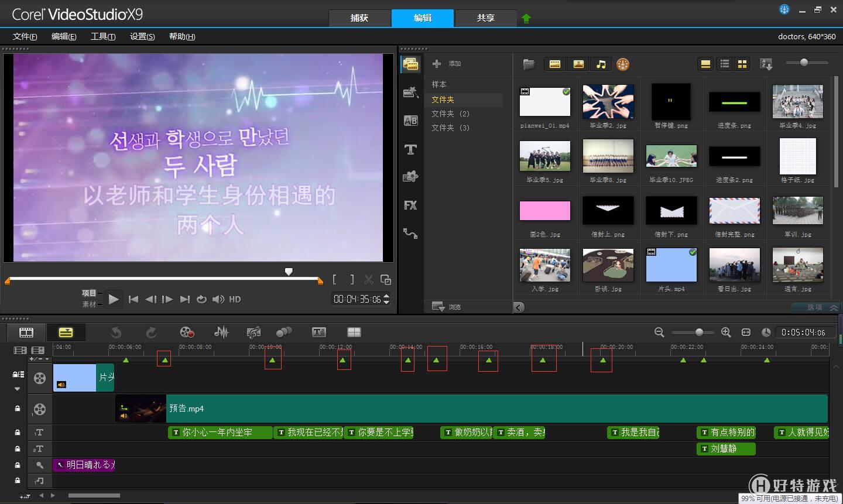This screenshot has width=843, height=504.
Task: Select 文件夹 (2) in the library
Action: point(451,114)
